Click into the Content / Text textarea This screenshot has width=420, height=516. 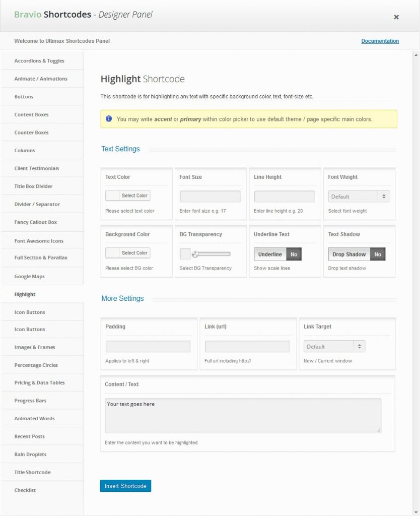pos(243,416)
